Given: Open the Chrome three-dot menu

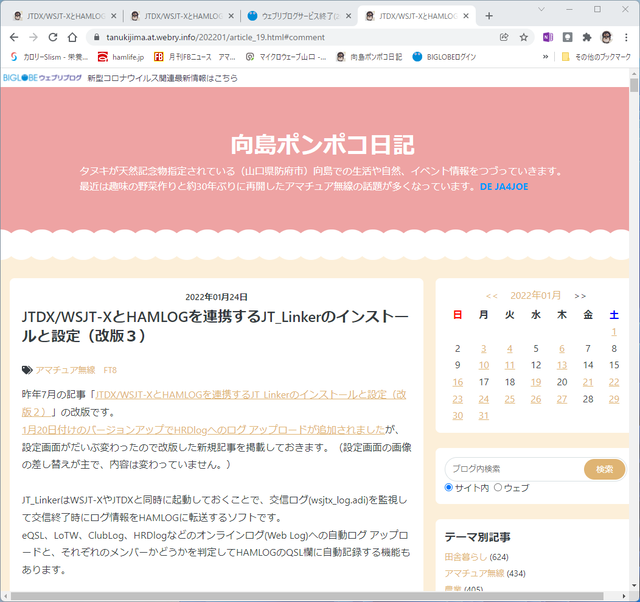Looking at the screenshot, I should tap(626, 37).
